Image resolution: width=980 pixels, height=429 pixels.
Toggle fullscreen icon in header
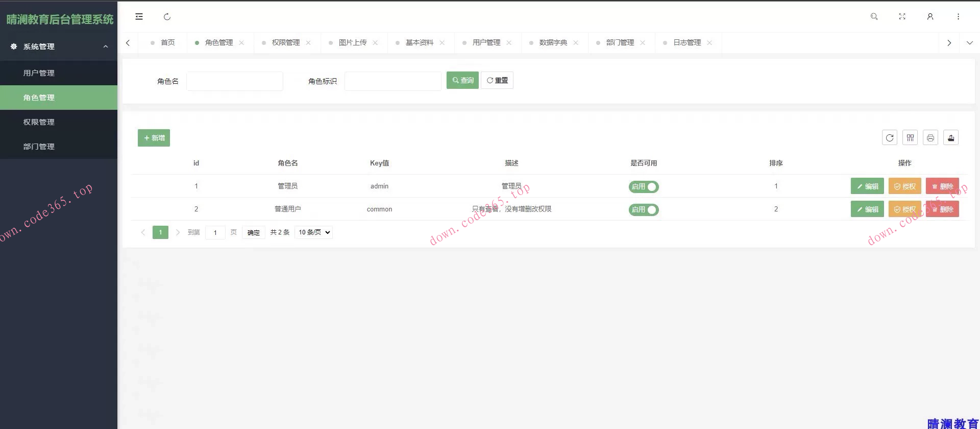point(902,17)
